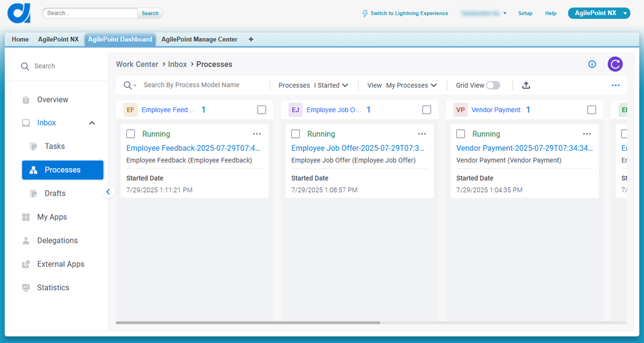Click the Tasks icon in sidebar
Screen dimensions: 644x343
click(34, 146)
